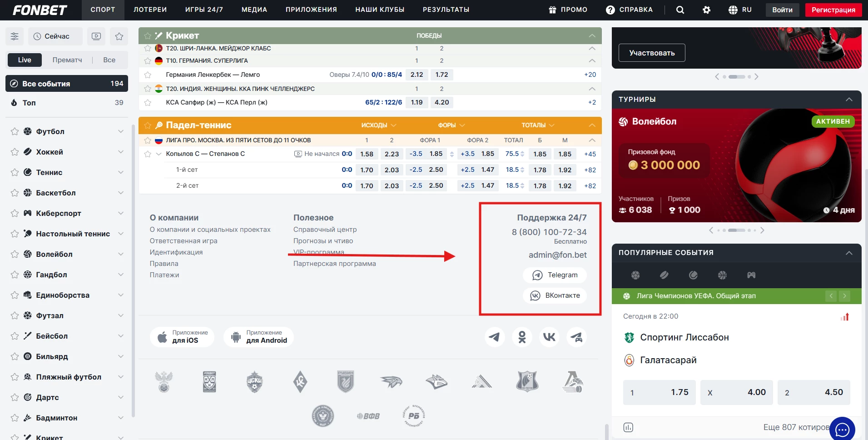Select the active tournament carousel indicator
The height and width of the screenshot is (440, 868).
[736, 230]
